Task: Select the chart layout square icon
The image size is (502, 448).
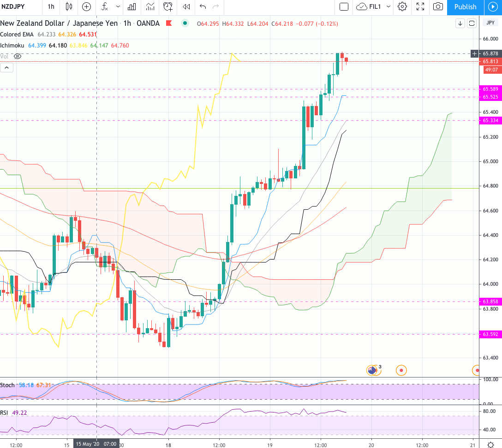Action: tap(344, 7)
